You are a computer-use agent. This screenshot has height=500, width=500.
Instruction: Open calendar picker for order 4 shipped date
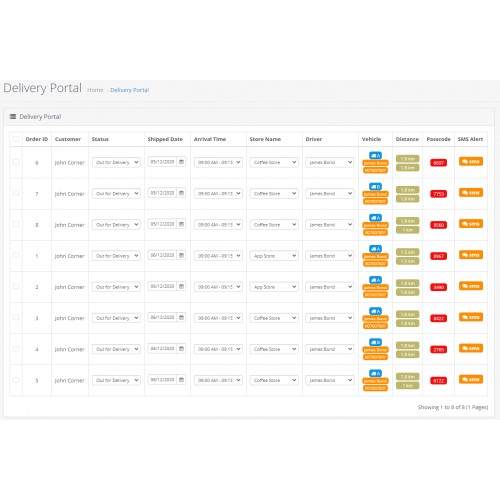(x=181, y=349)
